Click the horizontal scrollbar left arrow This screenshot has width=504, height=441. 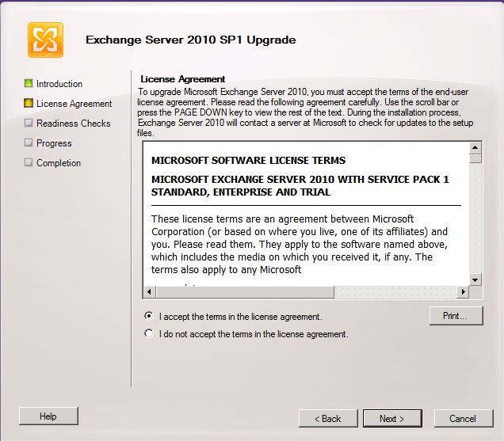[148, 291]
